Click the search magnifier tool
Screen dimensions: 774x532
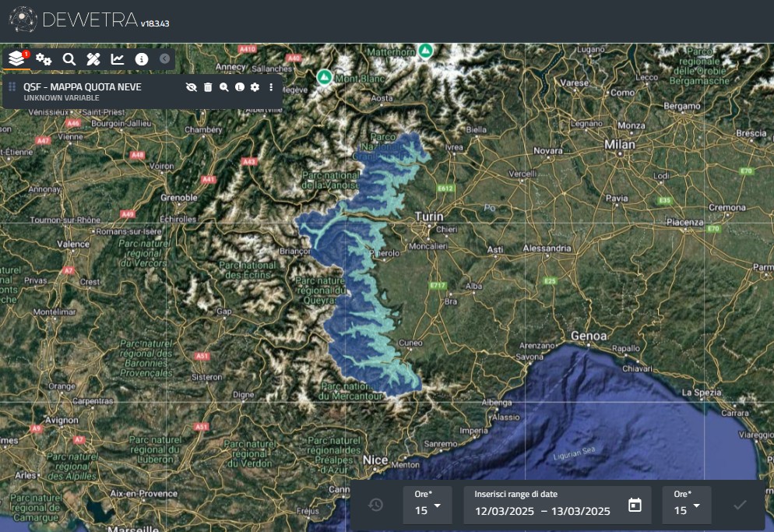click(x=69, y=59)
